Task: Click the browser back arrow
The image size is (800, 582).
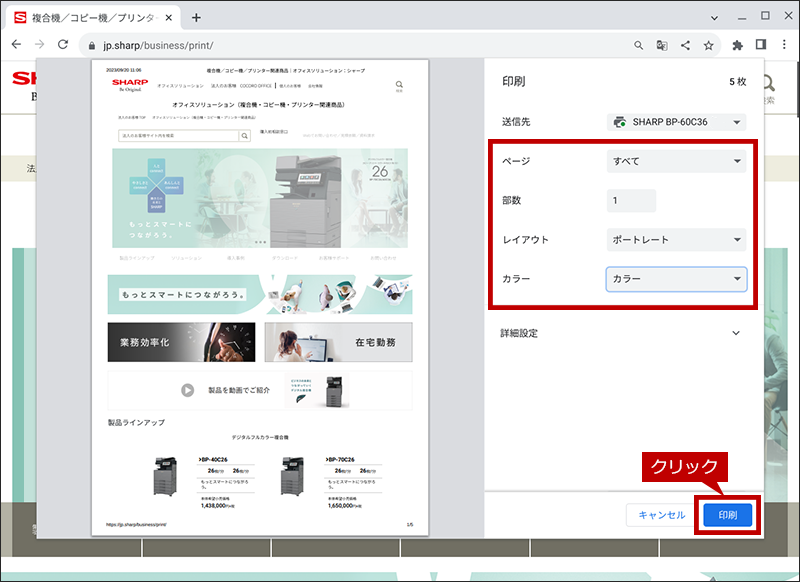Action: coord(16,45)
